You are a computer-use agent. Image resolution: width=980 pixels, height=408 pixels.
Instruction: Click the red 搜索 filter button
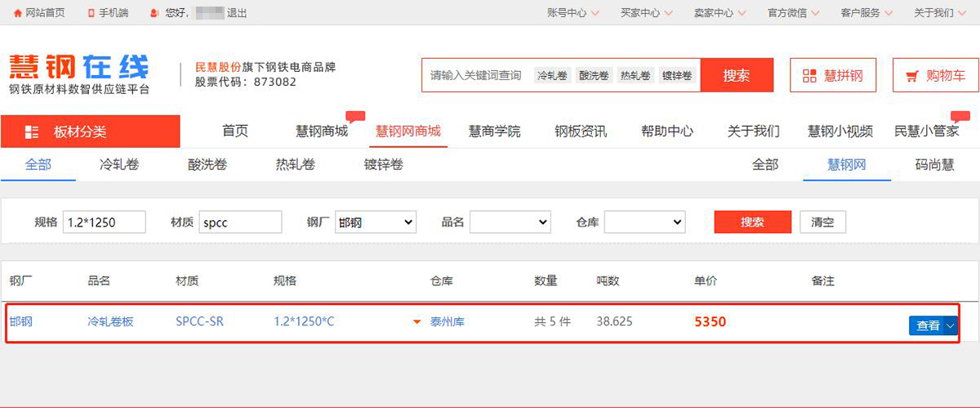coord(752,222)
